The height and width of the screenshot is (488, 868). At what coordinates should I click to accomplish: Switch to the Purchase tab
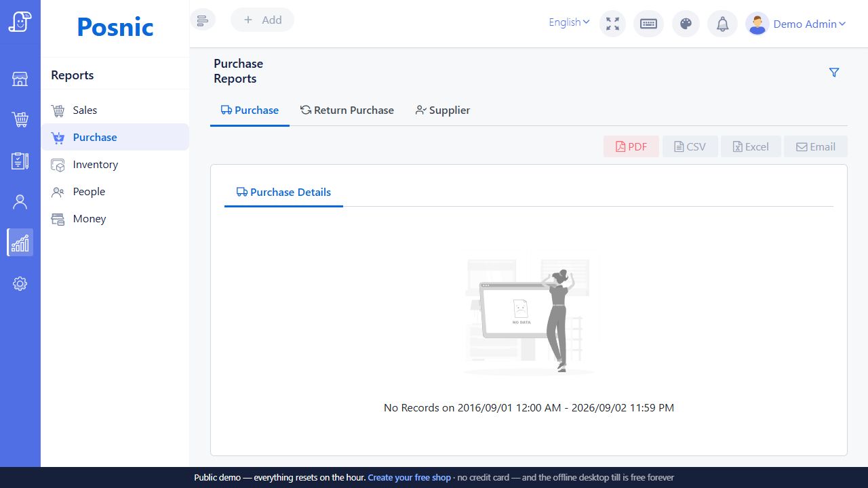tap(250, 110)
